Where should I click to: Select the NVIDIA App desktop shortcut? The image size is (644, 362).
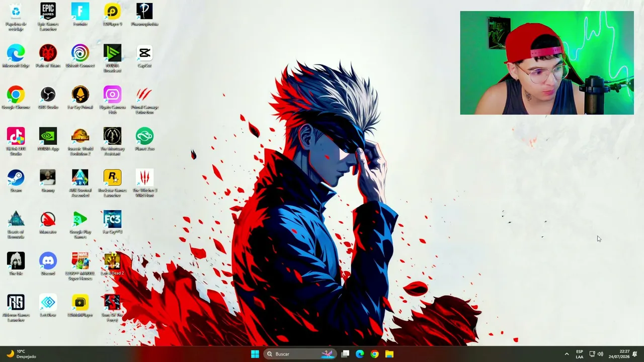point(48,140)
